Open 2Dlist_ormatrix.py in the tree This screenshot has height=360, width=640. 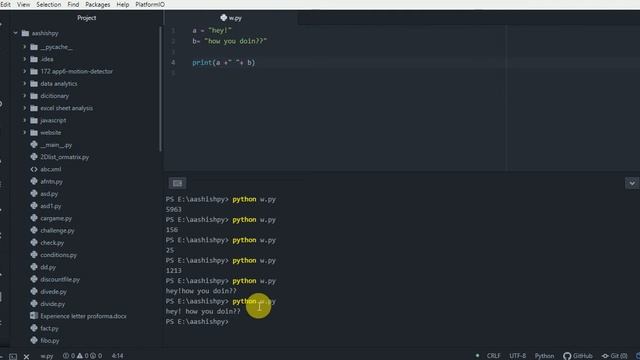pos(64,157)
